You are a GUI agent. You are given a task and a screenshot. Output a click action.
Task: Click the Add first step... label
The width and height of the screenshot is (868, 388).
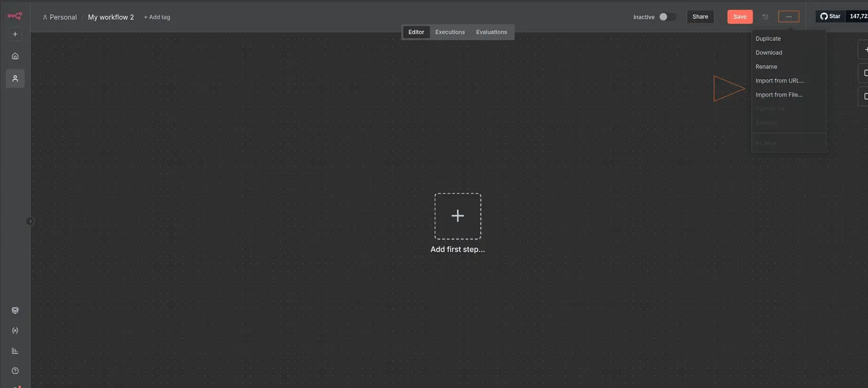[458, 250]
